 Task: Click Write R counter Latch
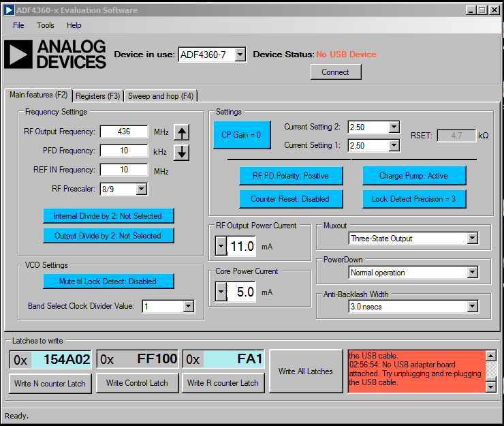pyautogui.click(x=223, y=383)
